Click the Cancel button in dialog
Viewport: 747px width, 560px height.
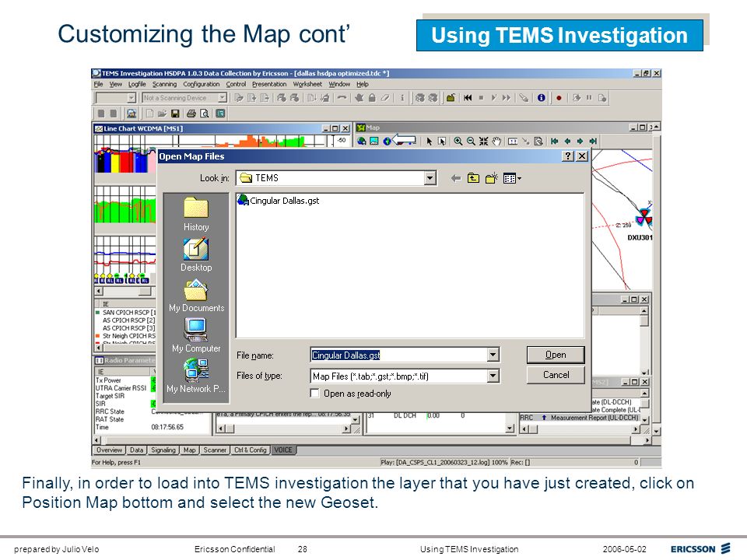(556, 375)
